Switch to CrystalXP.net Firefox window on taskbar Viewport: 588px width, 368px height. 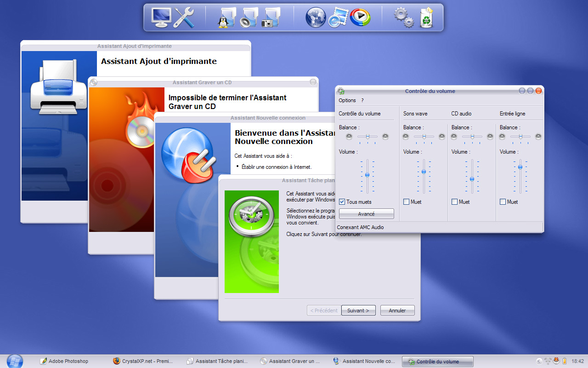coord(143,362)
